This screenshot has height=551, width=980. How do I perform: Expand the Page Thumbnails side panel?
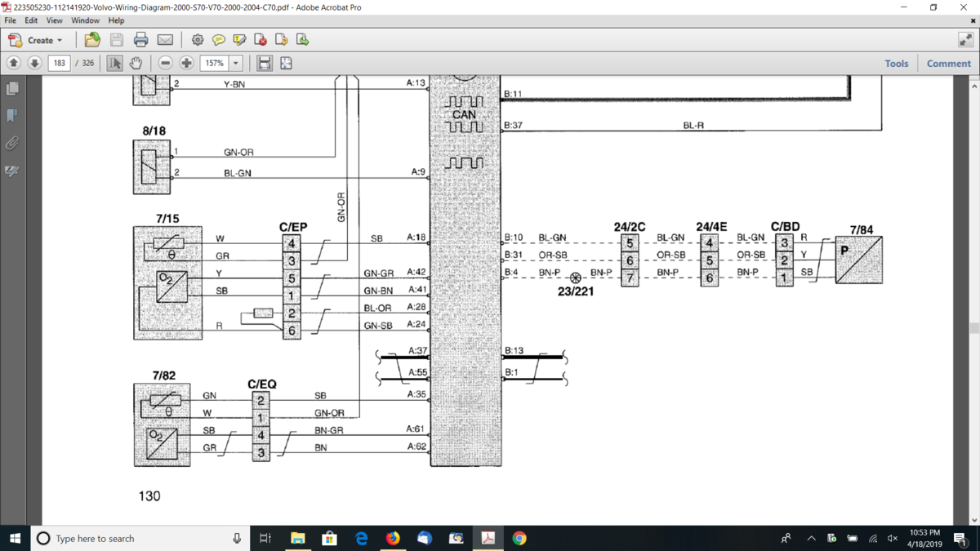[x=12, y=88]
